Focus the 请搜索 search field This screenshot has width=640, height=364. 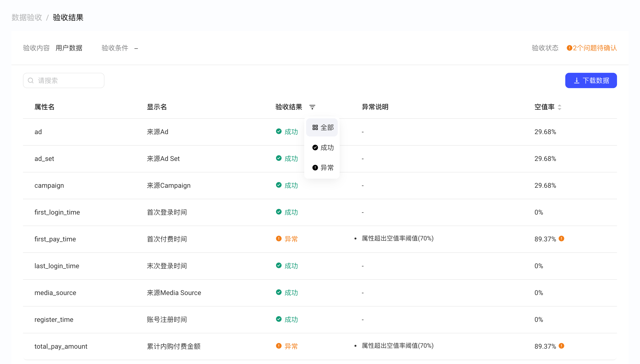click(64, 80)
